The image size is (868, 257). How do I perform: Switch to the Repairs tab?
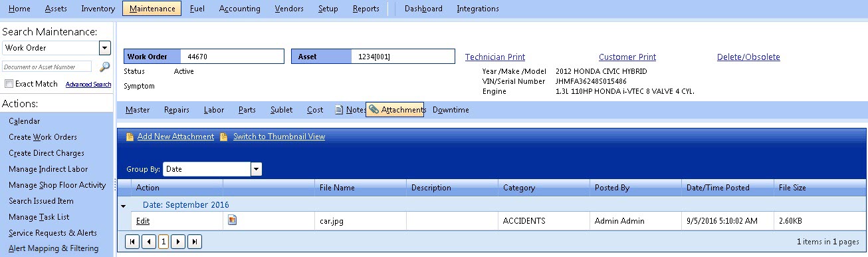(x=177, y=110)
